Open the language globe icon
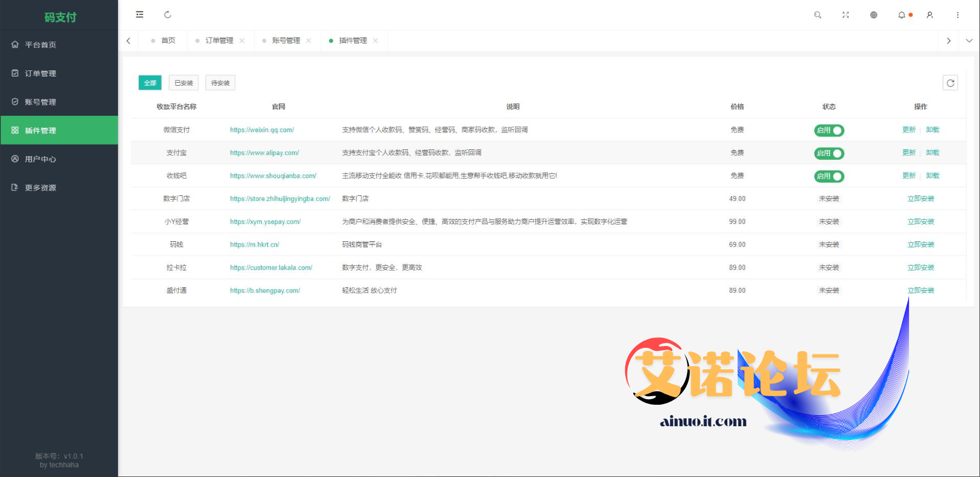Image resolution: width=980 pixels, height=477 pixels. point(874,15)
